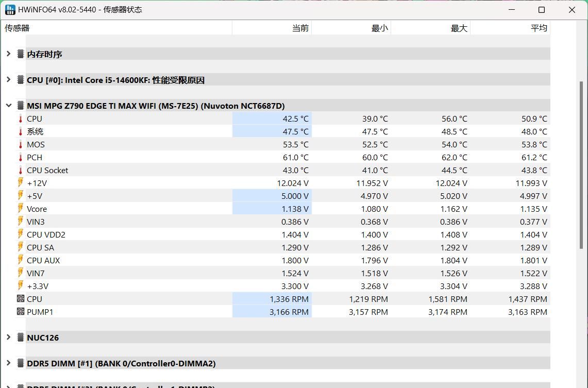The width and height of the screenshot is (588, 388).
Task: Click the CPU temperature thermometer icon
Action: tap(20, 119)
